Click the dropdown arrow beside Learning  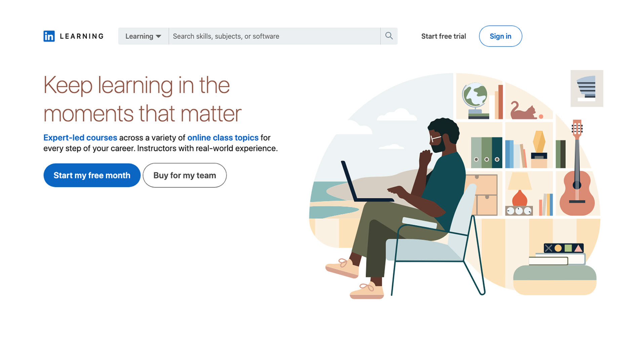pyautogui.click(x=158, y=36)
